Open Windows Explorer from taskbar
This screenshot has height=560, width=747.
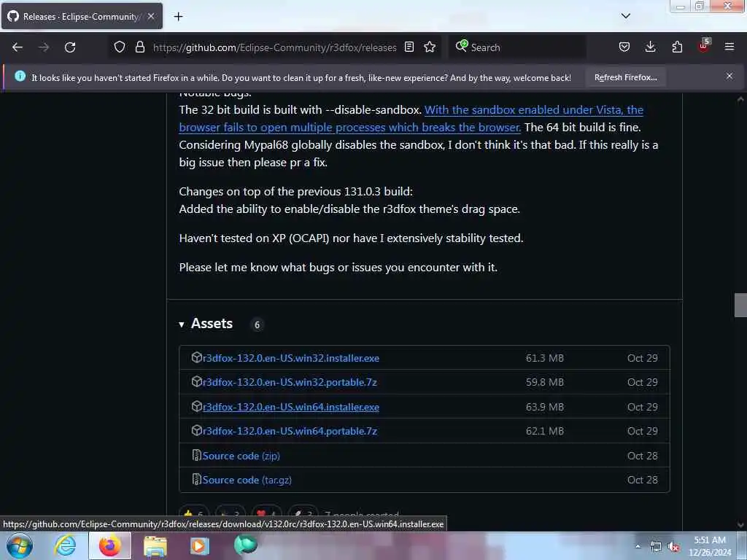click(x=155, y=546)
